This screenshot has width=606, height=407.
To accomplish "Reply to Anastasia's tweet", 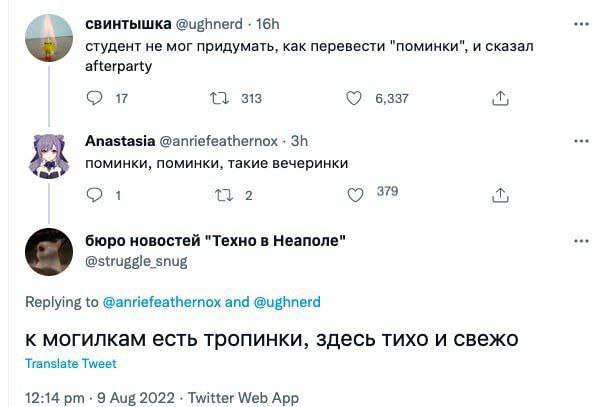I will click(x=95, y=195).
